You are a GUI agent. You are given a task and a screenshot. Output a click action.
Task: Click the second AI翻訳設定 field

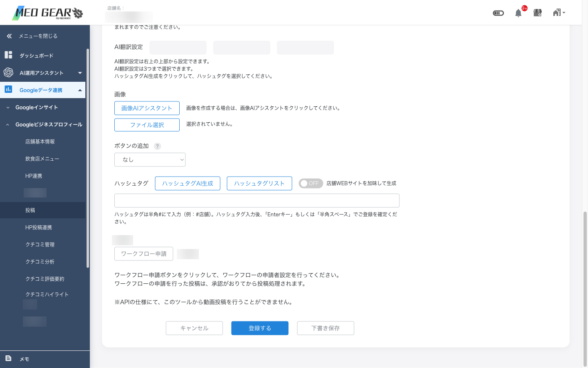click(x=242, y=47)
